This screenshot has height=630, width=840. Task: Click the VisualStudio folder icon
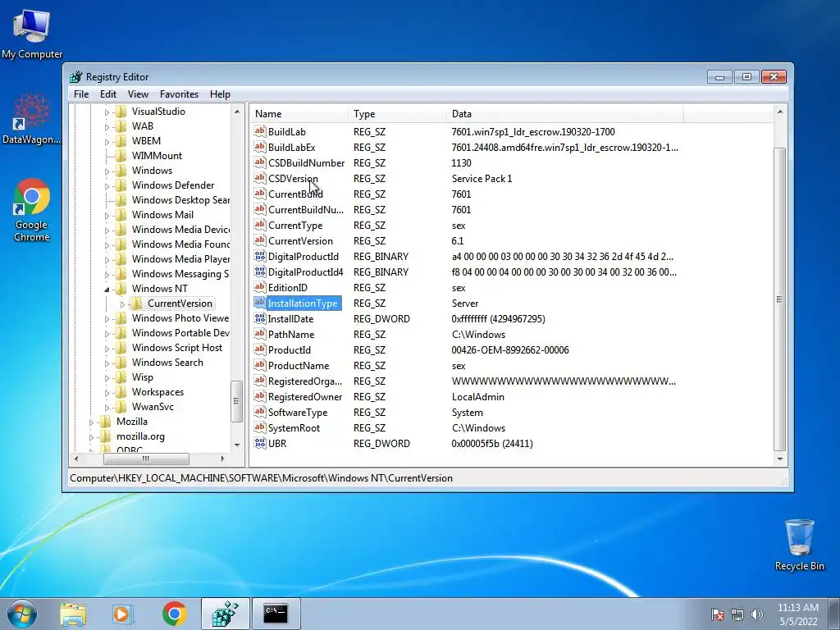121,111
